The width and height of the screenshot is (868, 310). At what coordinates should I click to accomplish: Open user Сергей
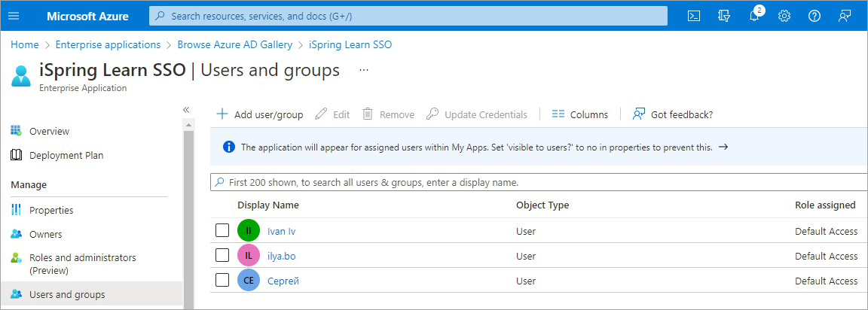(283, 281)
